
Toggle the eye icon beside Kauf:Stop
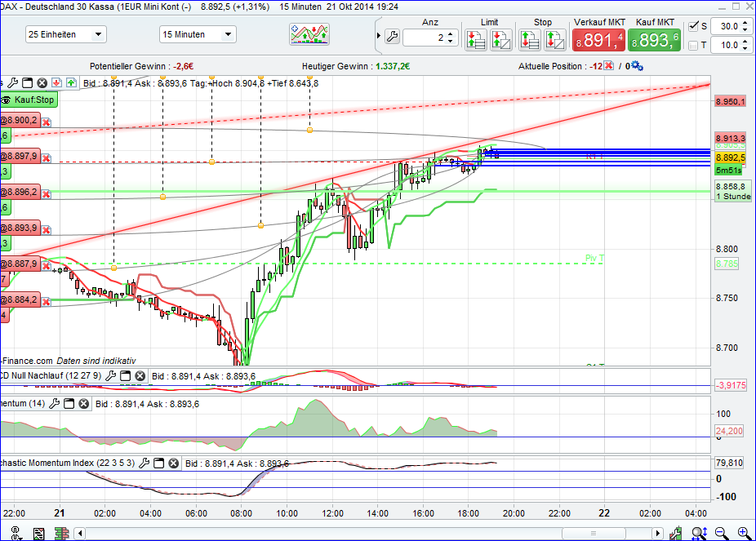pos(4,99)
